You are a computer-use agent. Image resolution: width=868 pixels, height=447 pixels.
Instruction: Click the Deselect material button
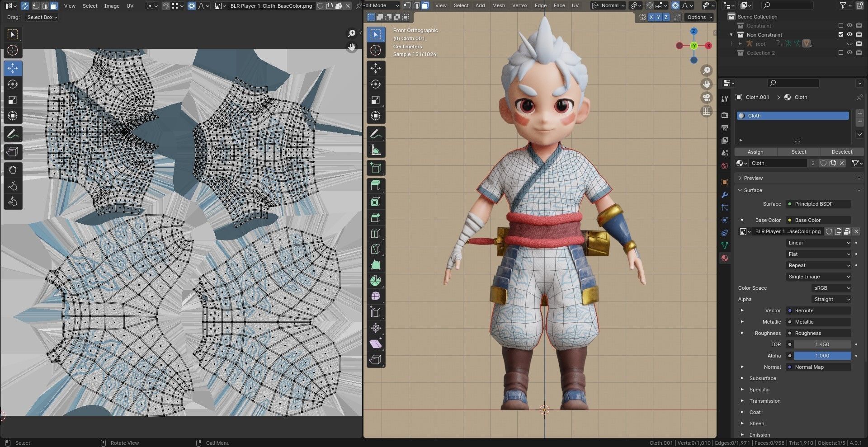tap(842, 152)
